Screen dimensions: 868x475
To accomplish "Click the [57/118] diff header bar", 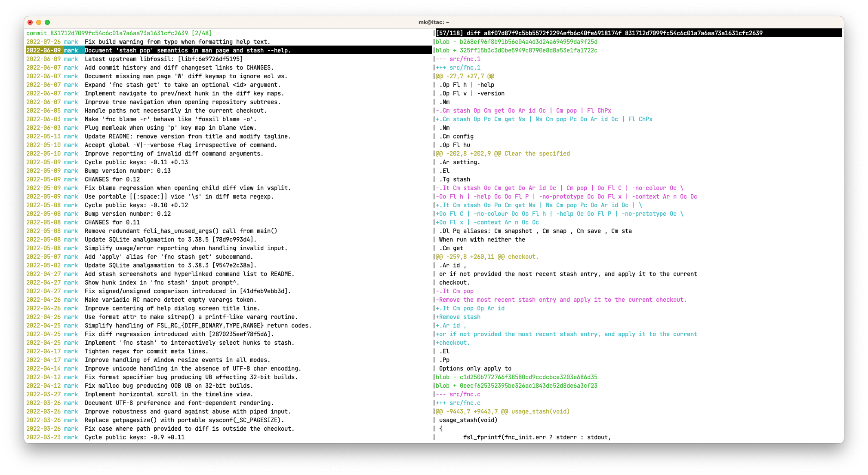I will pos(599,33).
